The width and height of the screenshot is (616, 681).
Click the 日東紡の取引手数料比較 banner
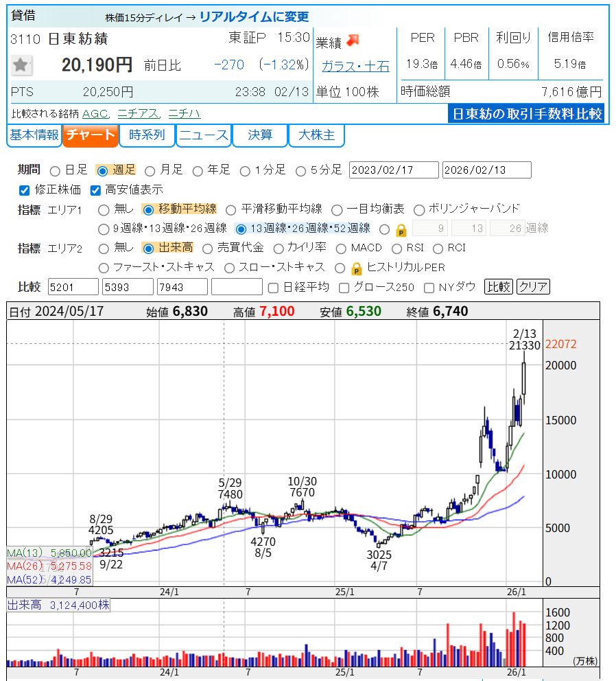click(x=527, y=114)
